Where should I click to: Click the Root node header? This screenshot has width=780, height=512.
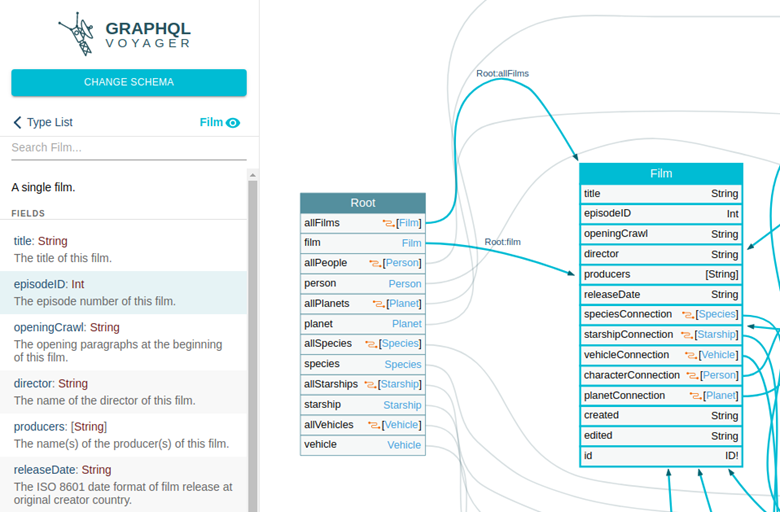click(x=363, y=203)
